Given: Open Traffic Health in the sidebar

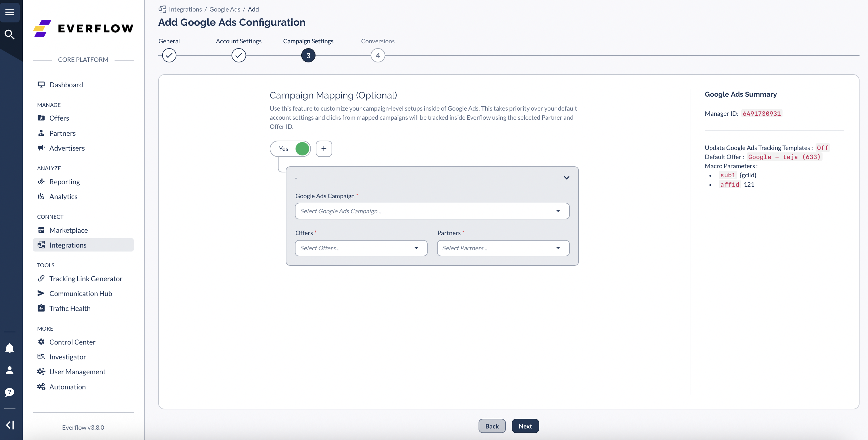Looking at the screenshot, I should tap(83, 308).
